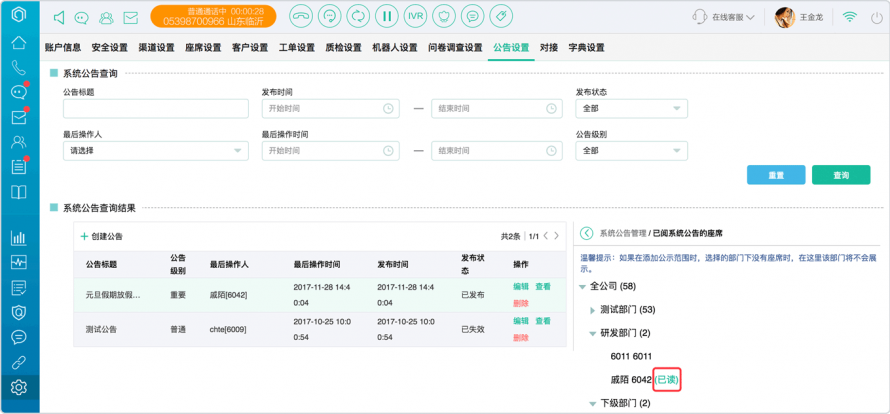Screen dimensions: 890x414
Task: Go to next page of results
Action: pos(556,236)
